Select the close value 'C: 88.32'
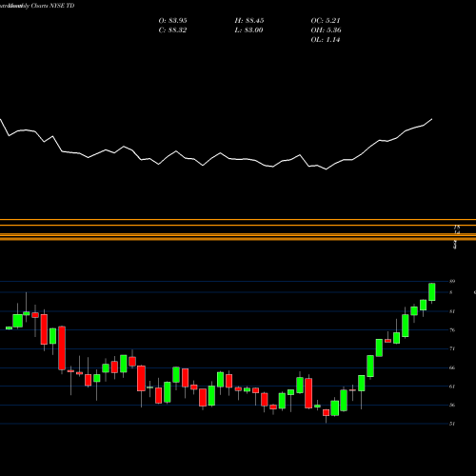 pyautogui.click(x=172, y=30)
